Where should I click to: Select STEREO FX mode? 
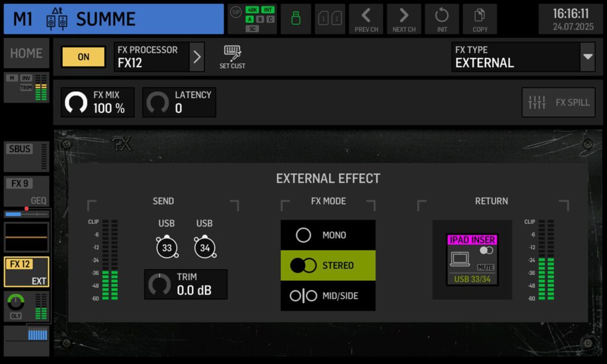click(x=328, y=266)
